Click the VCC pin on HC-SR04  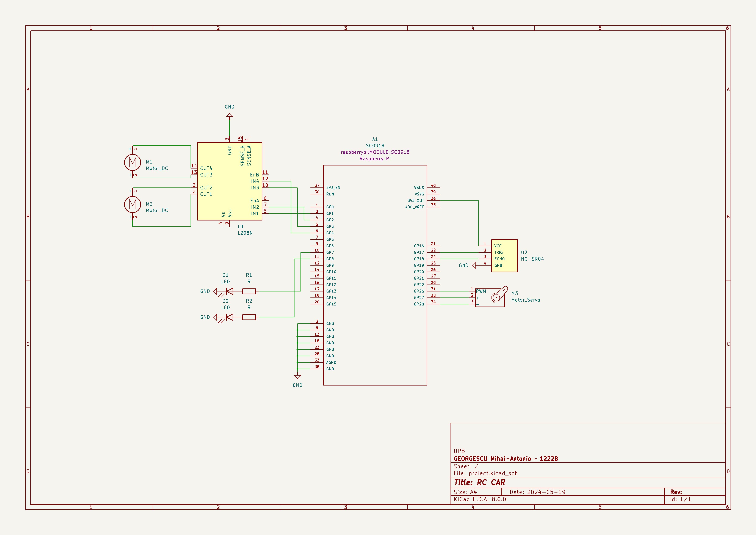click(498, 246)
